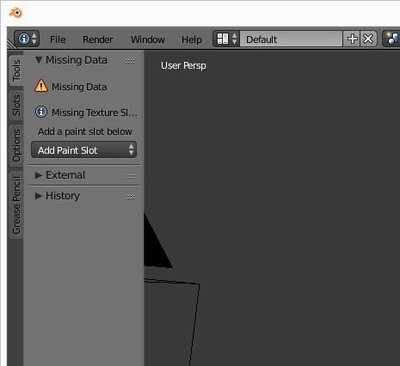Open the Window menu

148,39
